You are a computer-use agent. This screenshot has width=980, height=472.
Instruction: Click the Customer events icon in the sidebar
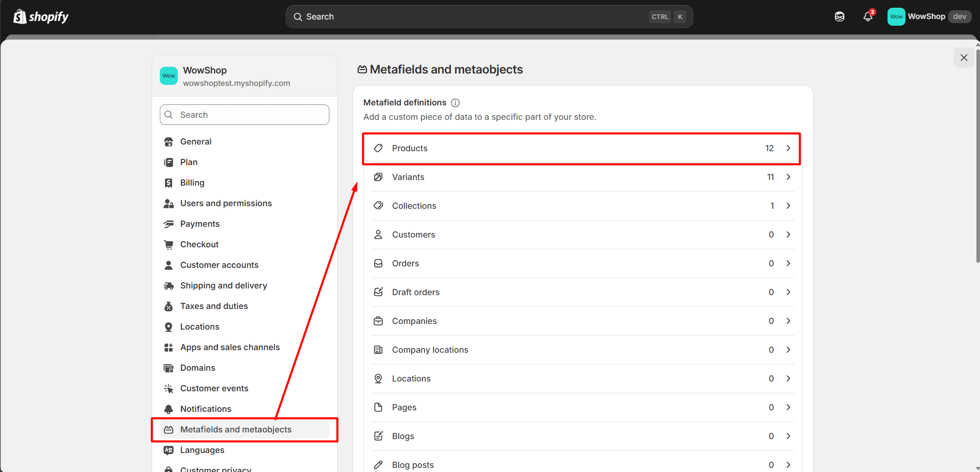click(x=169, y=389)
